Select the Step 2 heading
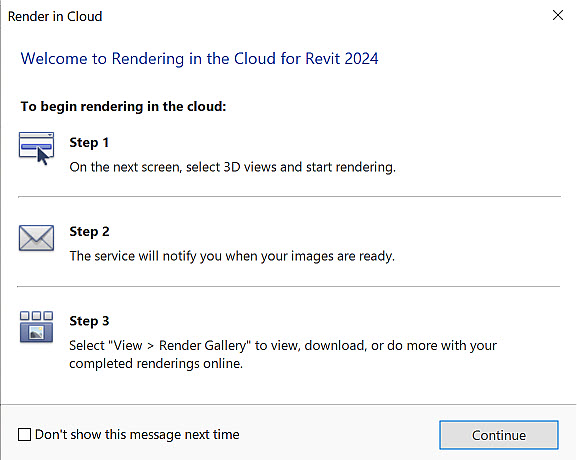Image resolution: width=577 pixels, height=460 pixels. tap(89, 231)
